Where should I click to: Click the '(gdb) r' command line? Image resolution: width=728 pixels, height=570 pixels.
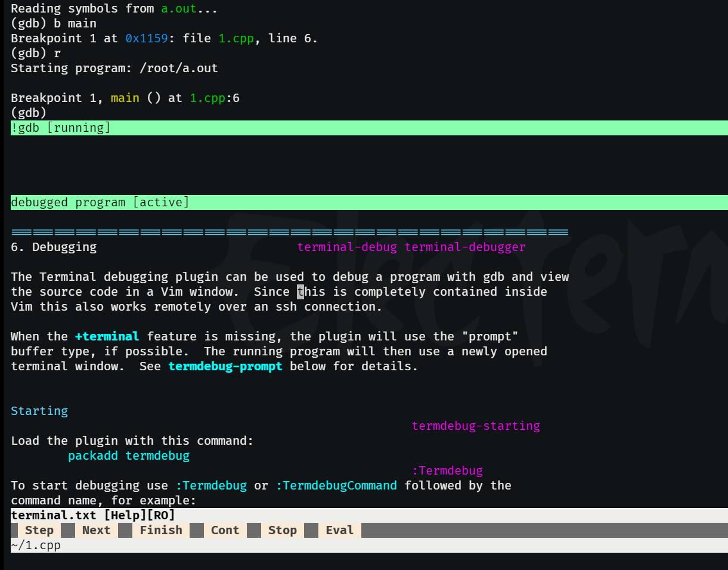pyautogui.click(x=36, y=53)
